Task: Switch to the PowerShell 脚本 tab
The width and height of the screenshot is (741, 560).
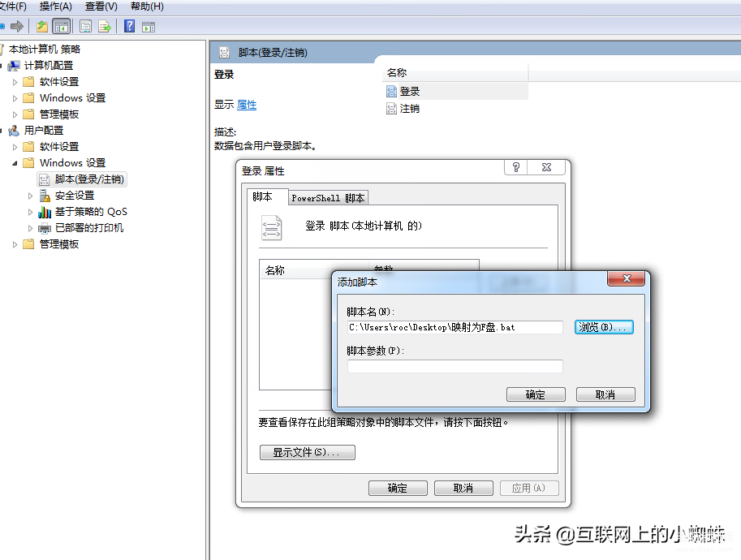Action: click(328, 198)
